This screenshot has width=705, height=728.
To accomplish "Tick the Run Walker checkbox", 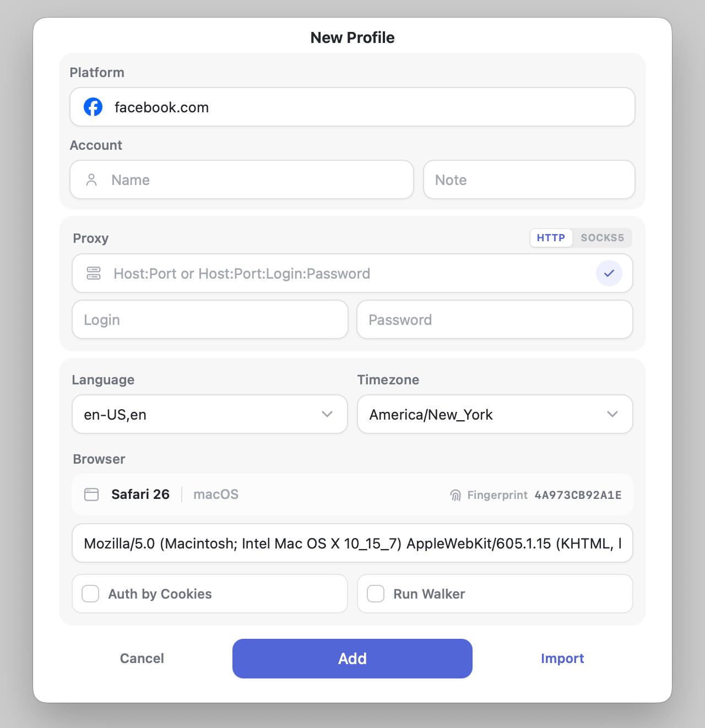I will pyautogui.click(x=376, y=594).
